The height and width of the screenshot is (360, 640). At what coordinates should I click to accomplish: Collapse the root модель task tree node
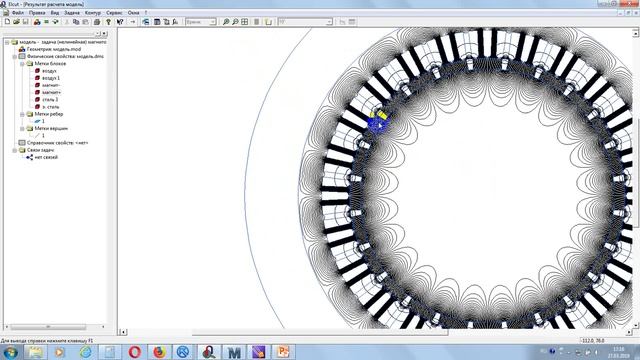coord(7,42)
